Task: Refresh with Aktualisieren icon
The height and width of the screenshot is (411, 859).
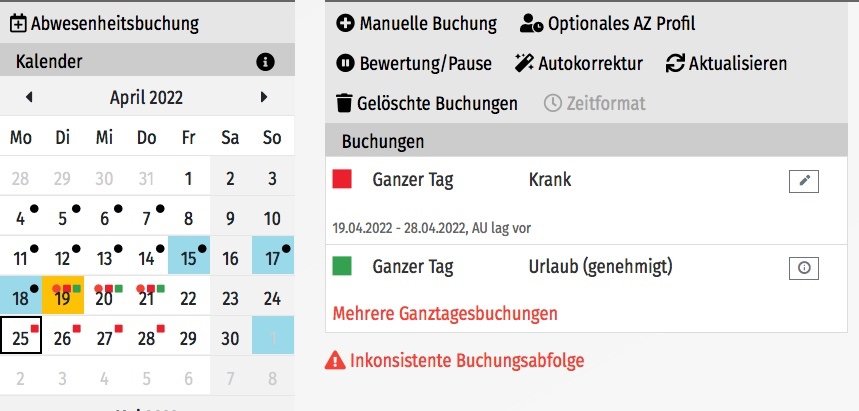Action: click(675, 64)
